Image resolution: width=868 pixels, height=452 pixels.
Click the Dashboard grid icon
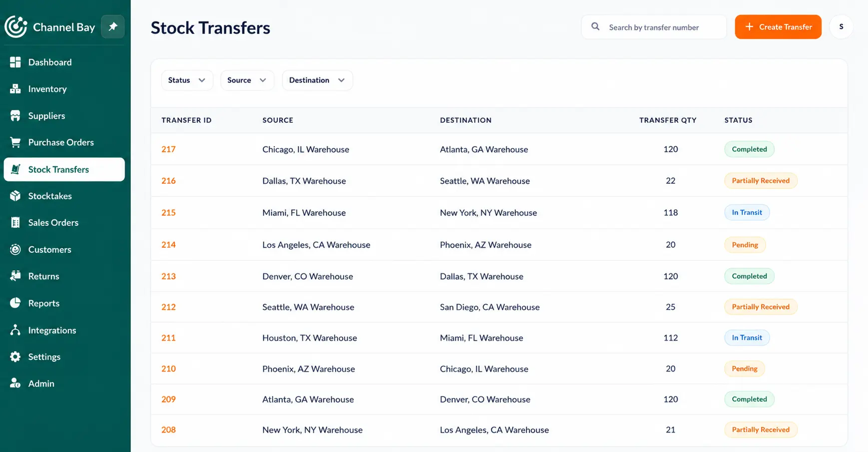15,62
